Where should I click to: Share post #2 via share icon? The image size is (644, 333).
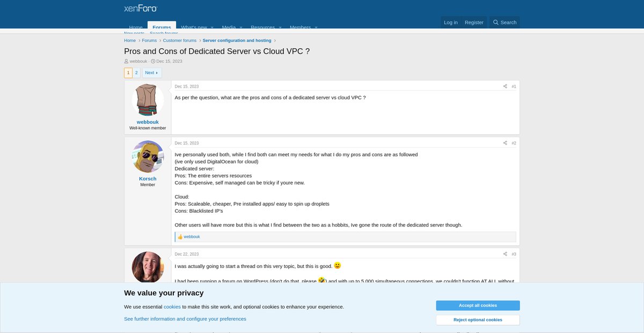pyautogui.click(x=505, y=143)
